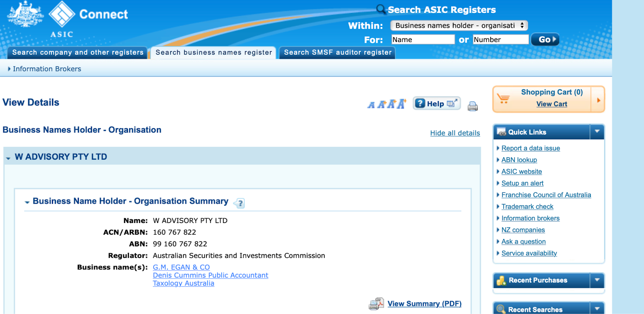Collapse the W ADVISORY PTY LTD section
644x314 pixels.
(8, 158)
